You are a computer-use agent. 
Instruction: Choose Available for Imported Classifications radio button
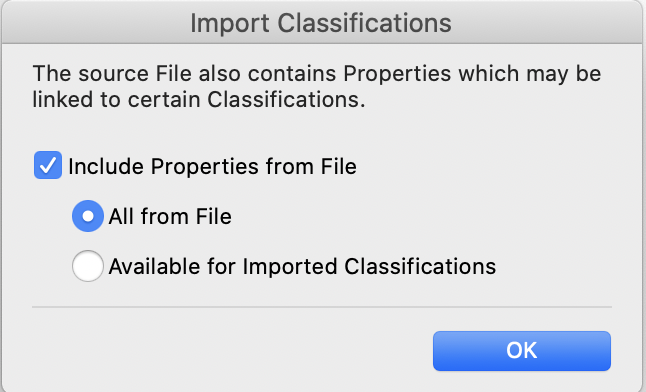click(87, 266)
